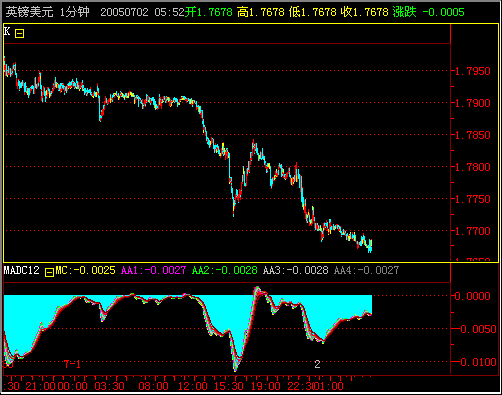502x395 pixels.
Task: Click the 1.7900 price axis label
Action: [x=473, y=103]
